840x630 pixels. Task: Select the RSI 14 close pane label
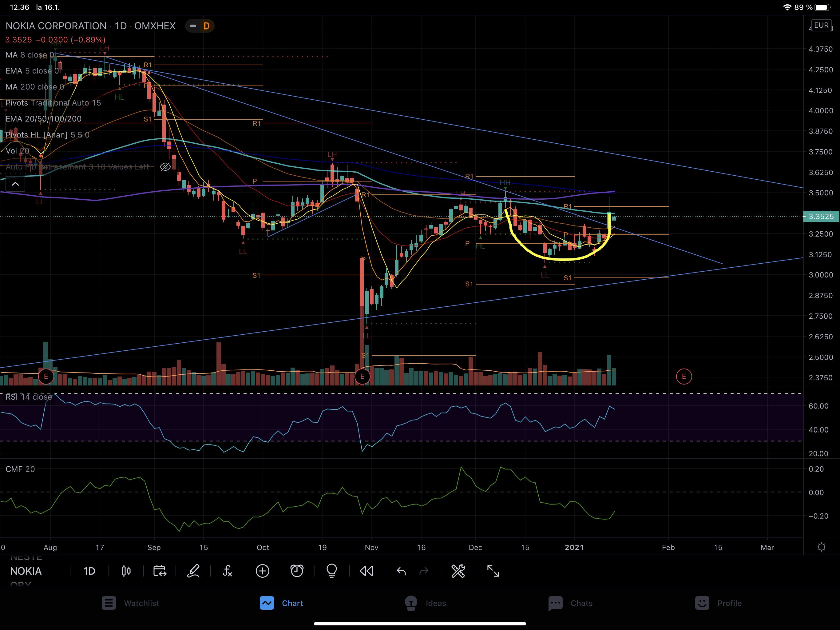click(29, 397)
